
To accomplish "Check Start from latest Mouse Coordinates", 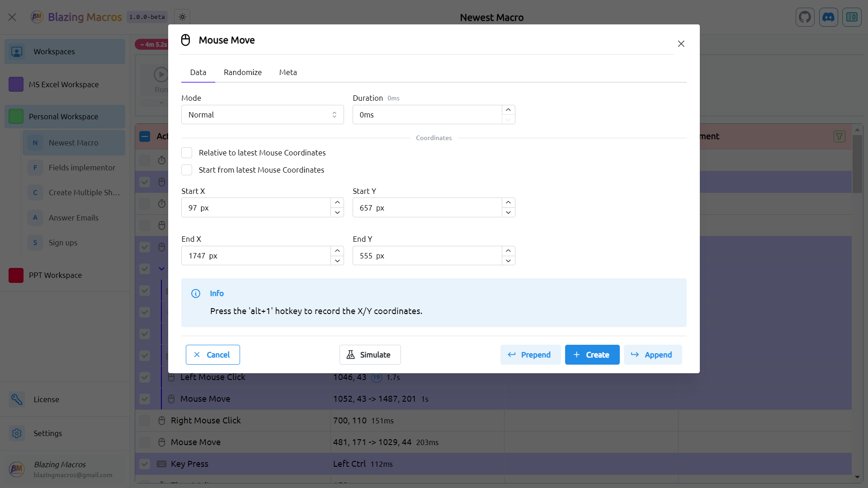I will (x=187, y=170).
